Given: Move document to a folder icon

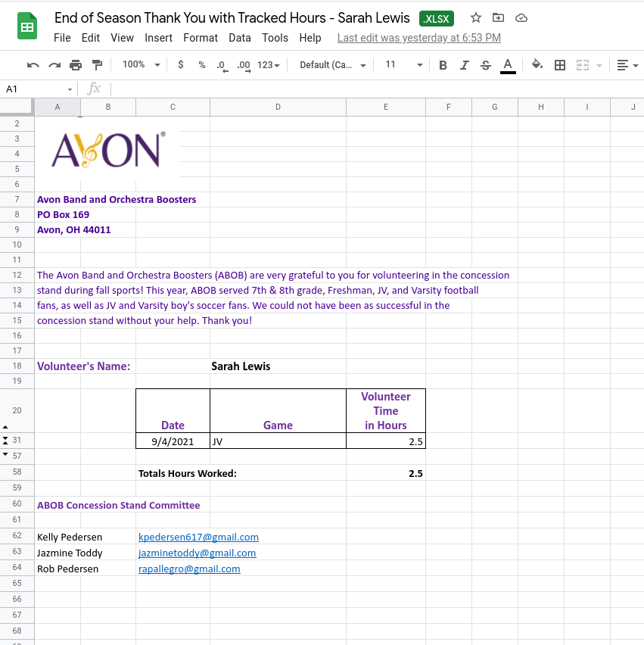Looking at the screenshot, I should click(498, 17).
